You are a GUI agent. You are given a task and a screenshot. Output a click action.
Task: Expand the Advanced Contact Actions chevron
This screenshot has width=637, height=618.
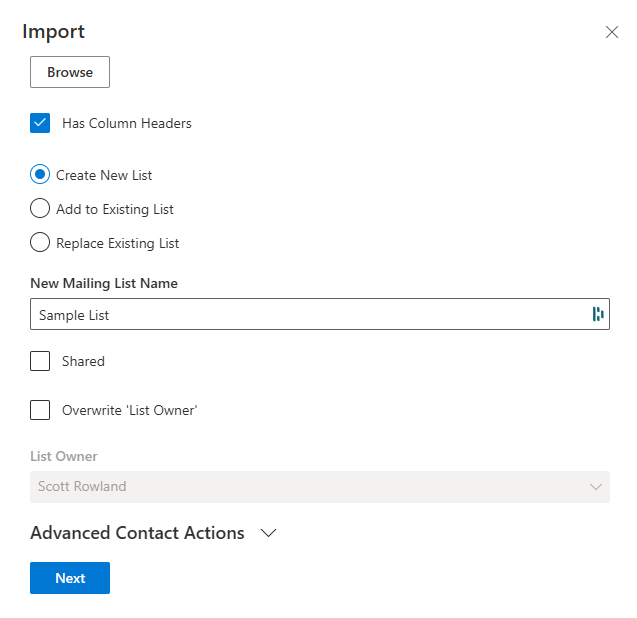[x=268, y=534]
